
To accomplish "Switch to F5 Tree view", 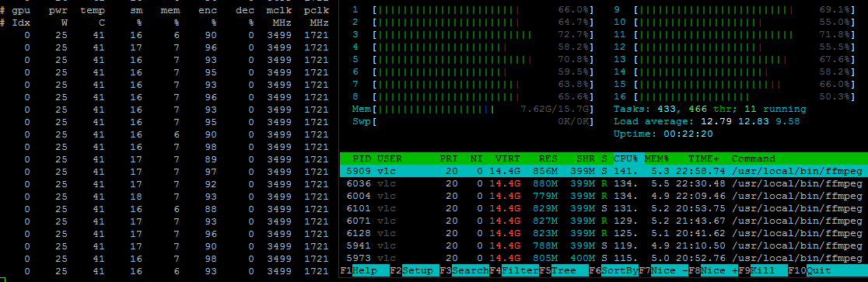I will [564, 270].
